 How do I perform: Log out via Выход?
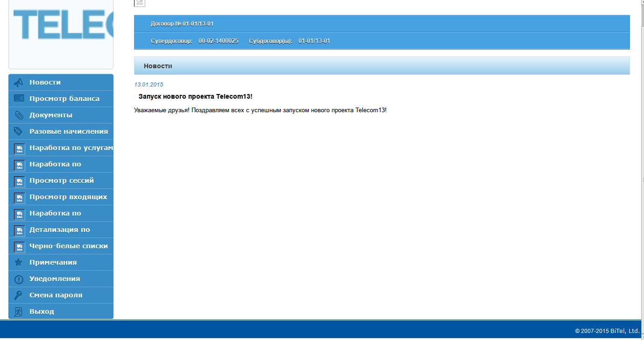click(x=61, y=311)
